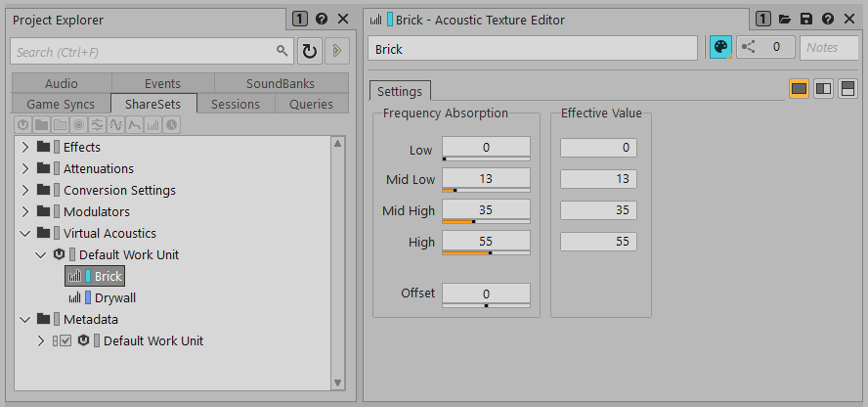Click the color palette icon for Brick

point(719,48)
